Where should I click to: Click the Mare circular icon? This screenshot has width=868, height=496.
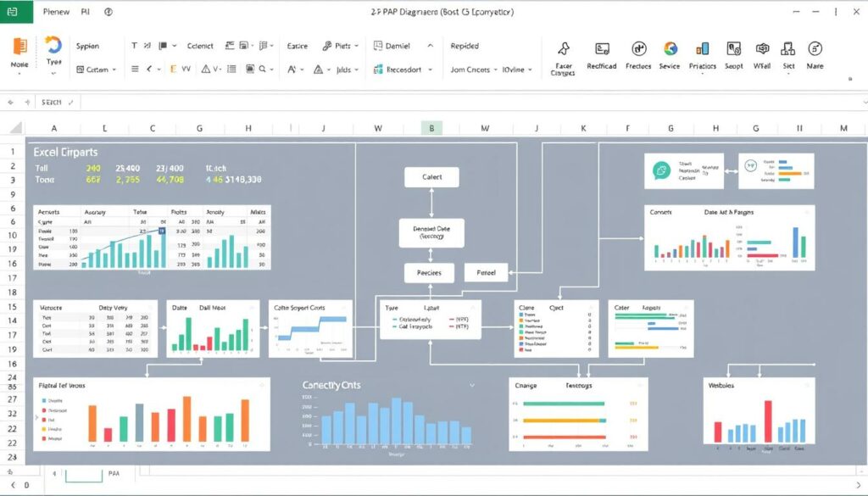point(815,48)
